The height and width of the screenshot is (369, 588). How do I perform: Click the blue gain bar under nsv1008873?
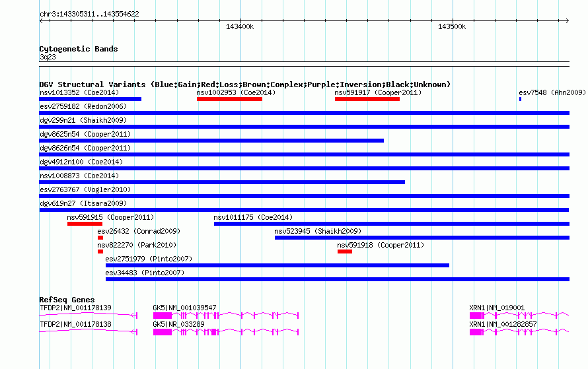(x=222, y=182)
